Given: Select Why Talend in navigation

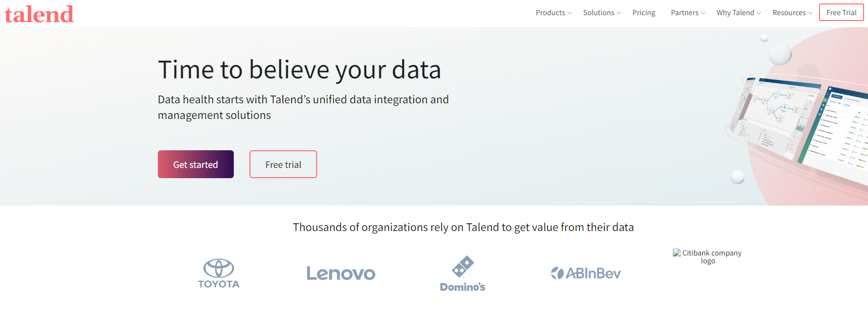Looking at the screenshot, I should coord(735,13).
